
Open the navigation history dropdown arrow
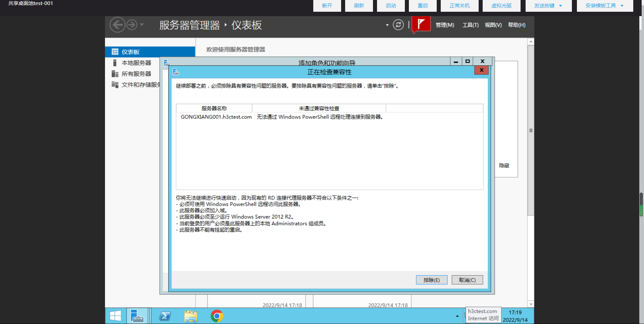point(142,25)
